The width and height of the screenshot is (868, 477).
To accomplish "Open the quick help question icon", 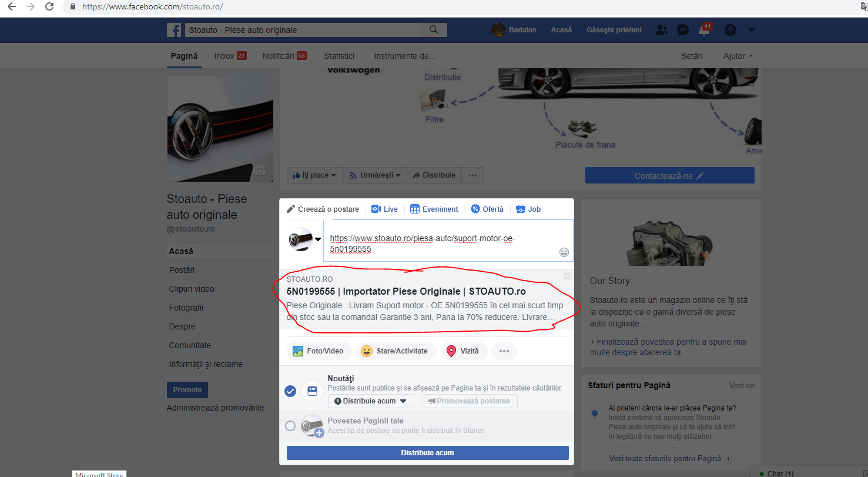I will coord(730,30).
